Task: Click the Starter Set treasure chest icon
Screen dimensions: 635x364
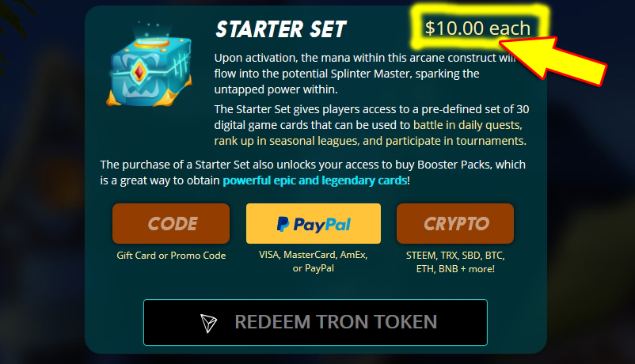Action: click(x=149, y=65)
